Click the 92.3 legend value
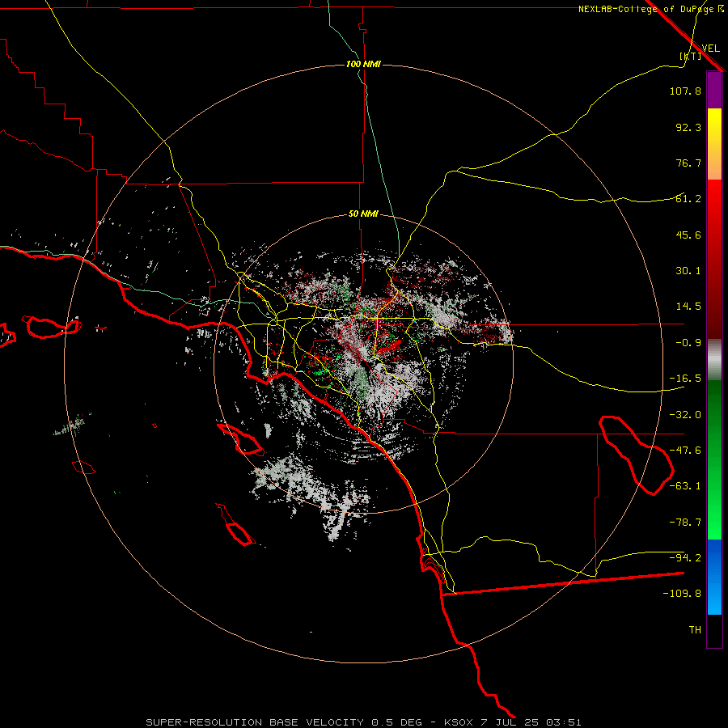 coord(688,127)
